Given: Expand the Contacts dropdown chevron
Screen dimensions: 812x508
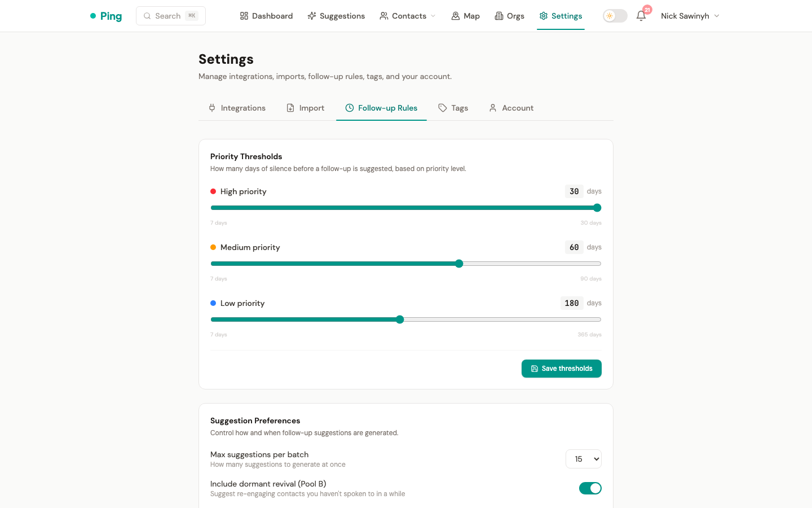Looking at the screenshot, I should click(x=433, y=16).
